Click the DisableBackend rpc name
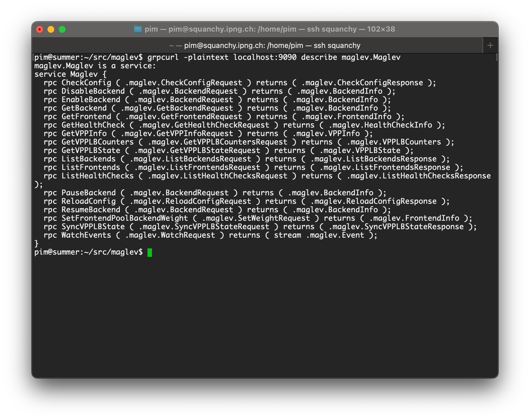 click(x=93, y=91)
